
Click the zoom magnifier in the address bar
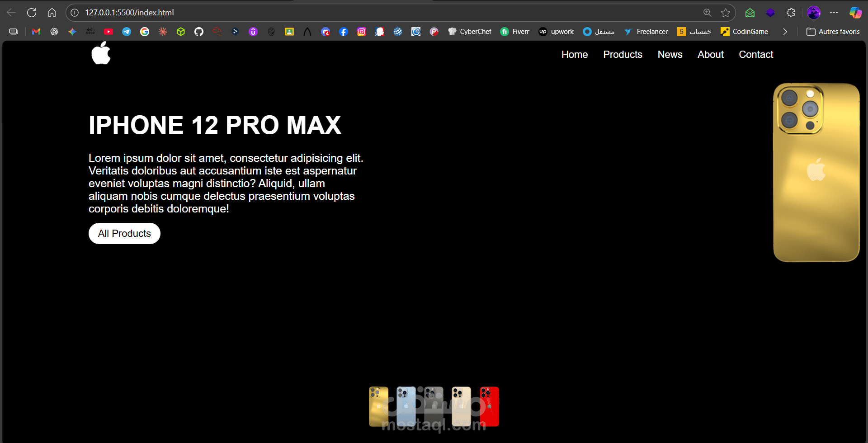[x=708, y=13]
